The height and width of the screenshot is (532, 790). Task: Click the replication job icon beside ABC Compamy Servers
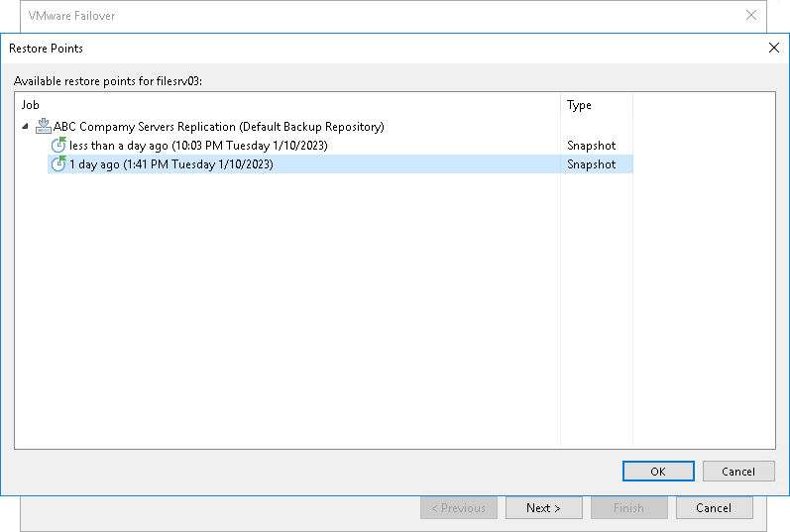tap(44, 126)
